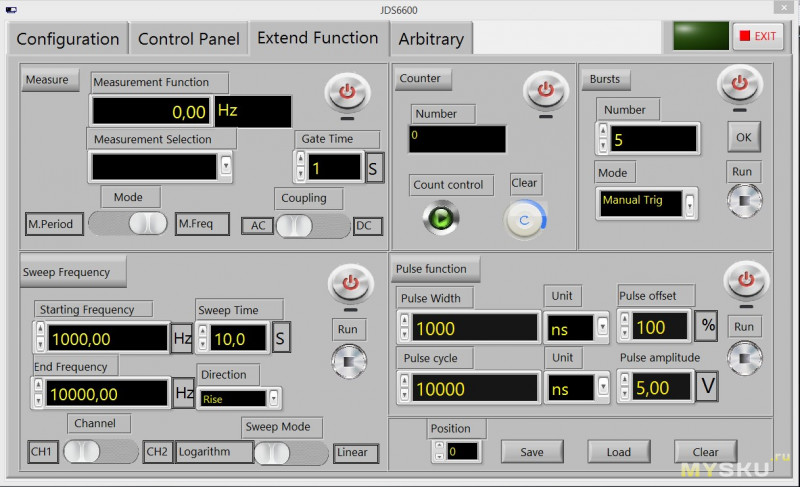Toggle Sweep Mode between Logarithm and Linear
Viewport: 800px width, 487px height.
point(291,453)
